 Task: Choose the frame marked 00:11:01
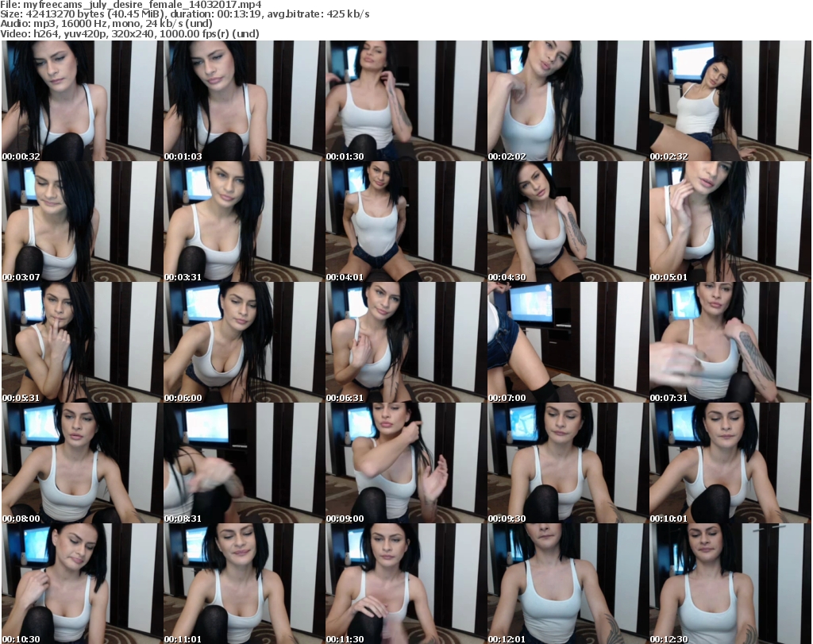coord(244,584)
